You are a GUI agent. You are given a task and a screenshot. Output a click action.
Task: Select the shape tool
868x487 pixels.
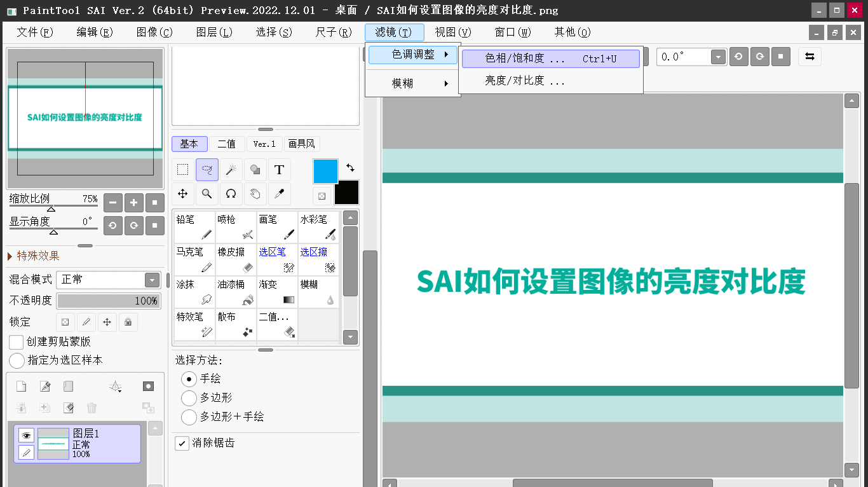(x=255, y=170)
